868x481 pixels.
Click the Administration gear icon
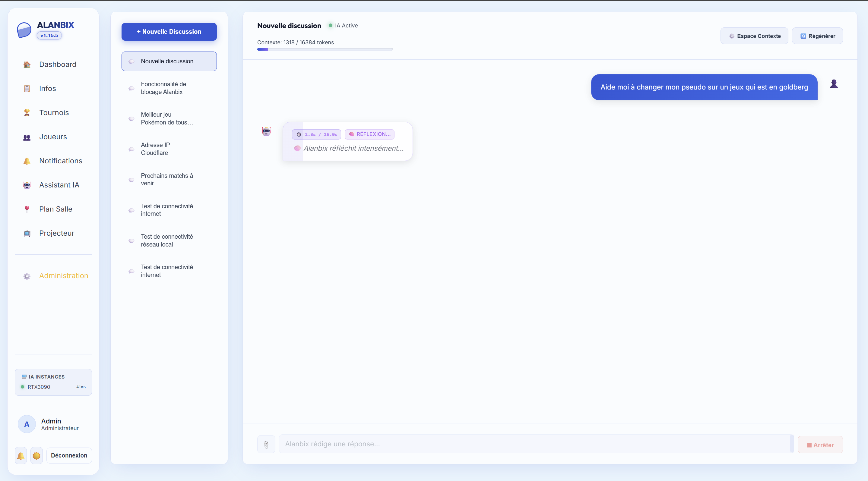pyautogui.click(x=27, y=276)
